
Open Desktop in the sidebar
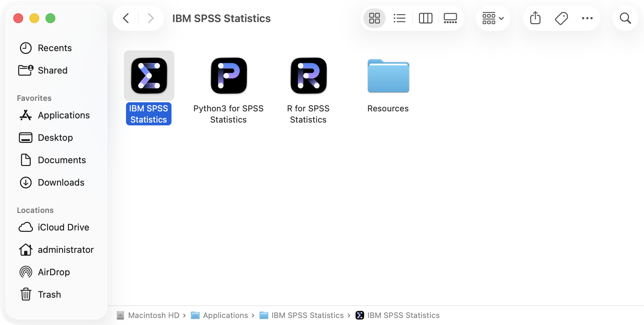tap(56, 138)
